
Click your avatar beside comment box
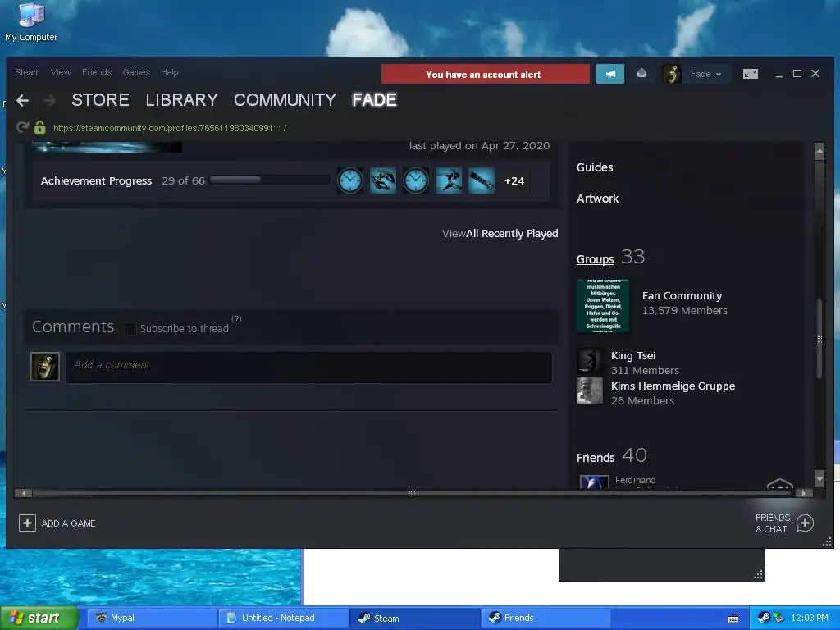pyautogui.click(x=45, y=367)
